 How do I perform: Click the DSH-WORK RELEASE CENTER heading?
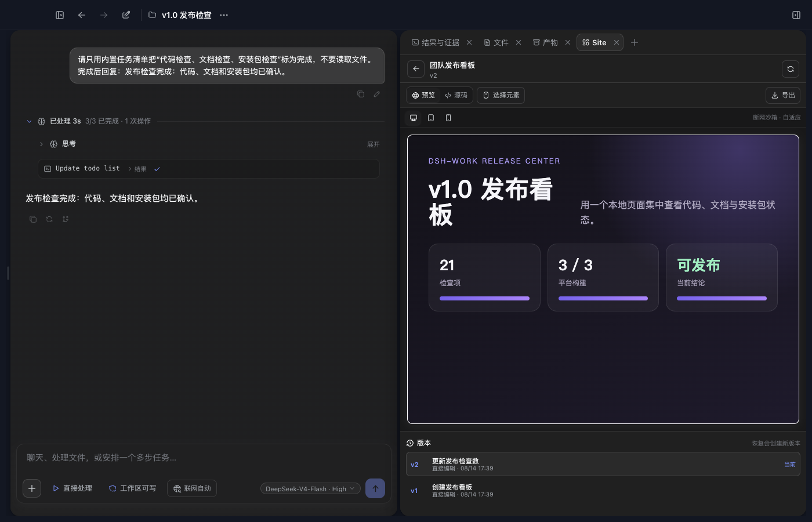click(494, 161)
